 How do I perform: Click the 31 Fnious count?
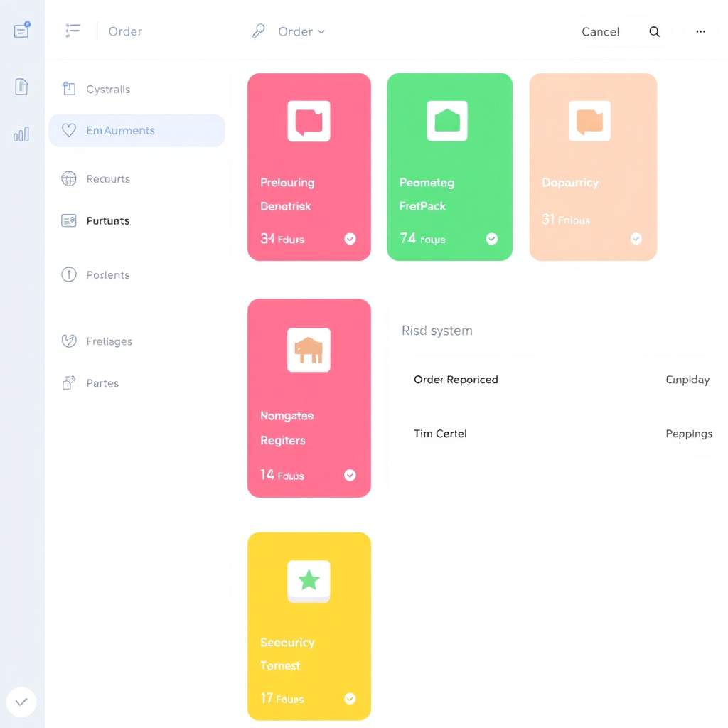566,219
